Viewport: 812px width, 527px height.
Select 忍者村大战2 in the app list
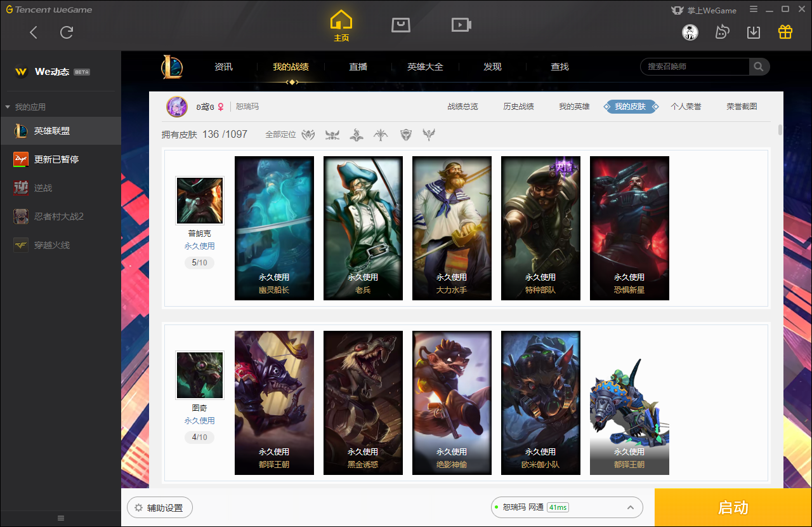(60, 217)
